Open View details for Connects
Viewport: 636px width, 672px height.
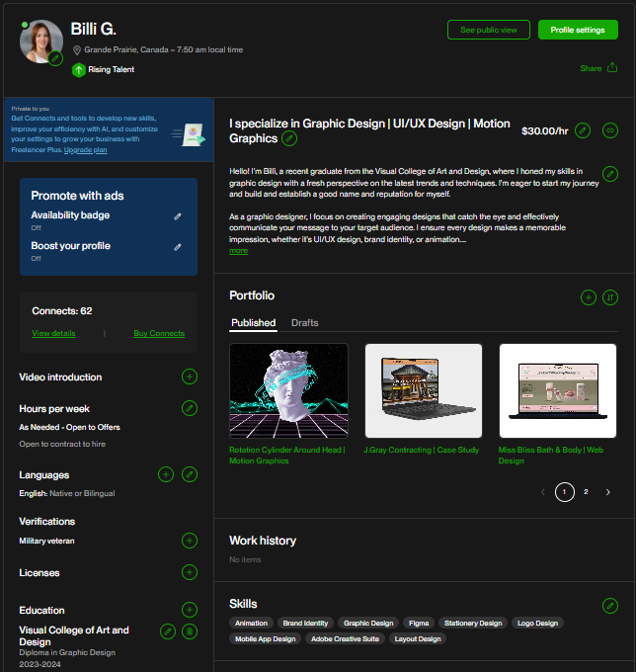[x=53, y=333]
